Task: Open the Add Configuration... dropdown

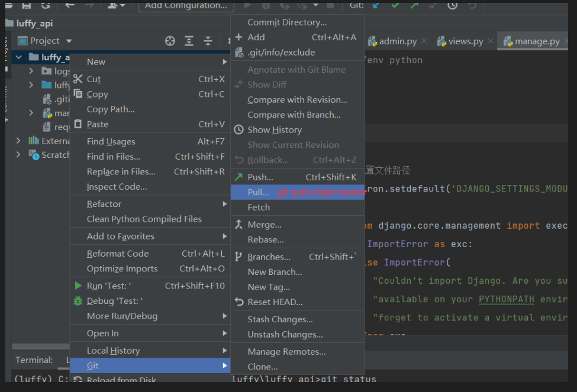Action: coord(186,6)
